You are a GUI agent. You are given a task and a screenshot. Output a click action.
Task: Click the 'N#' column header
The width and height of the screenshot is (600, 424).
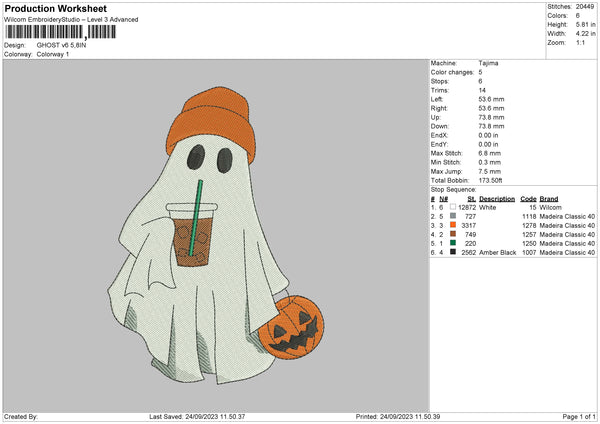point(443,199)
